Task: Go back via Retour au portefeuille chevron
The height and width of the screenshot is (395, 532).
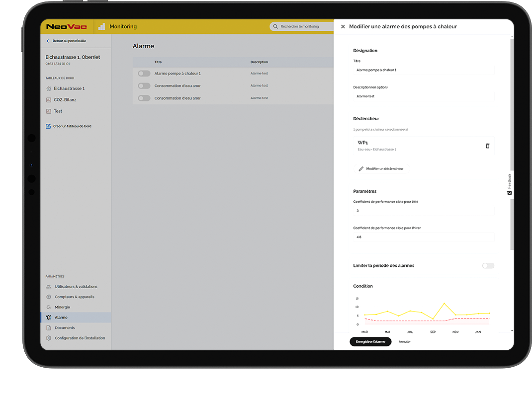Action: tap(48, 41)
